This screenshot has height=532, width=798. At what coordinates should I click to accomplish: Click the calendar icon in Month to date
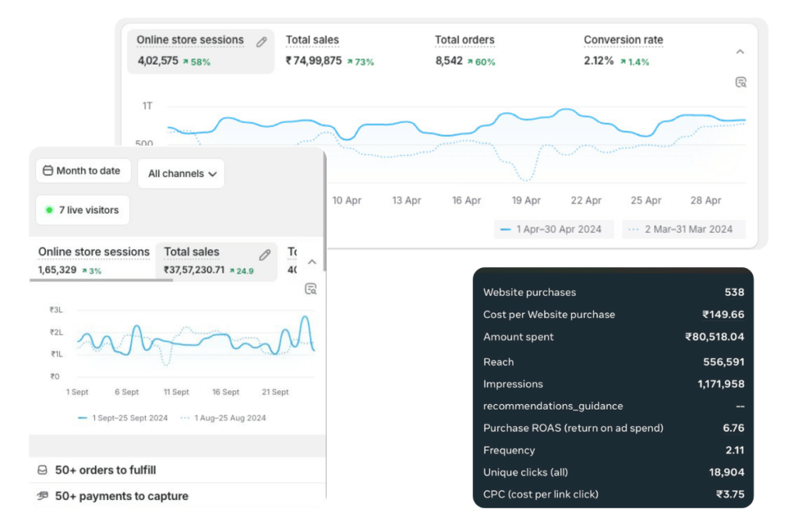pyautogui.click(x=48, y=171)
